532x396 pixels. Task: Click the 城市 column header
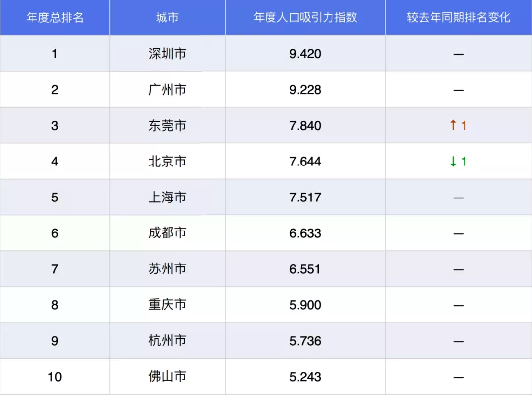[x=167, y=18]
